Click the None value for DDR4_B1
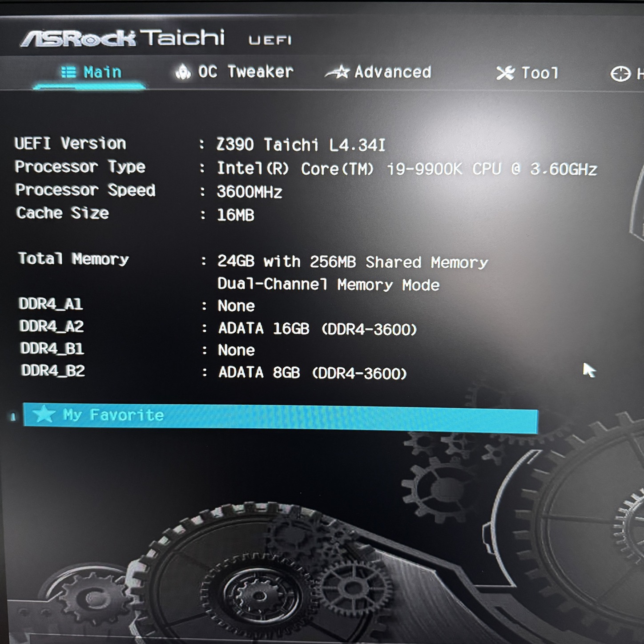The height and width of the screenshot is (644, 644). point(237,350)
